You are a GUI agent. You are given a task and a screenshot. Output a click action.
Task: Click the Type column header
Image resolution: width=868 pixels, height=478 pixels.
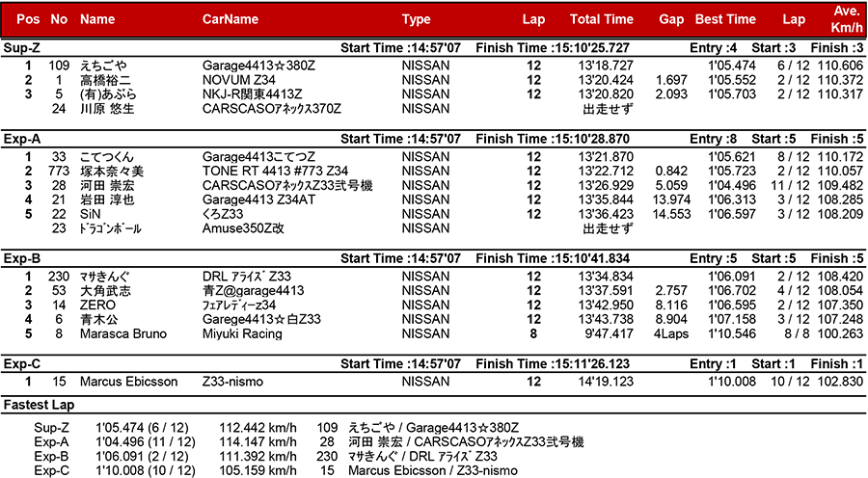417,19
